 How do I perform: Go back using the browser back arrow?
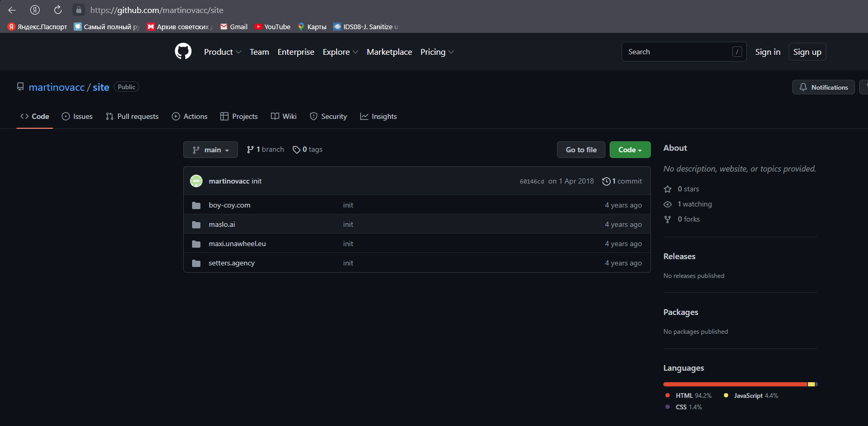pos(12,10)
